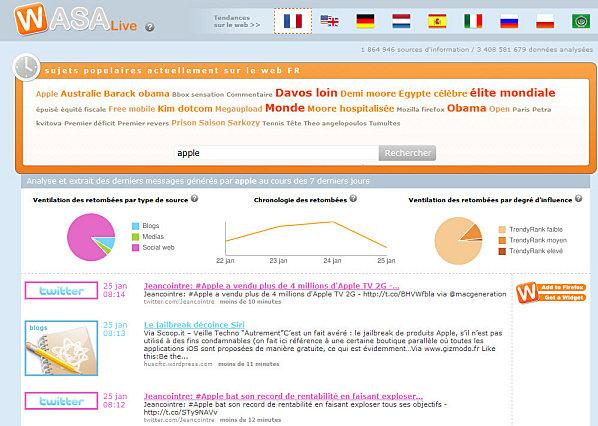598x426 pixels.
Task: Open the blogs notebook thumbnail
Action: (61, 348)
